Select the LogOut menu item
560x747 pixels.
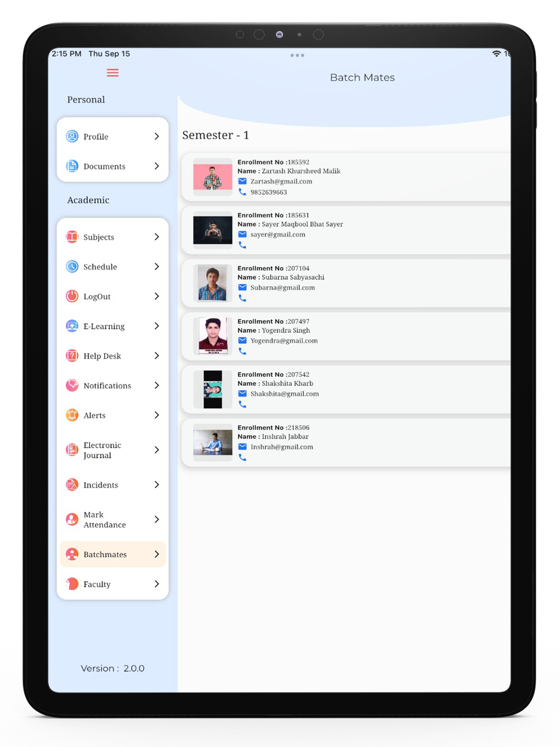pos(113,296)
